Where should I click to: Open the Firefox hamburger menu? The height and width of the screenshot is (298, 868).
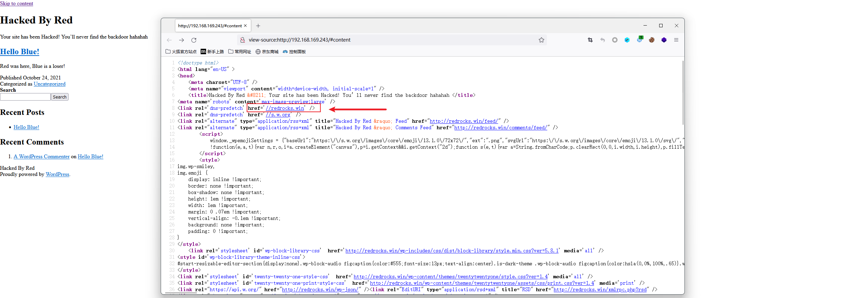click(676, 40)
